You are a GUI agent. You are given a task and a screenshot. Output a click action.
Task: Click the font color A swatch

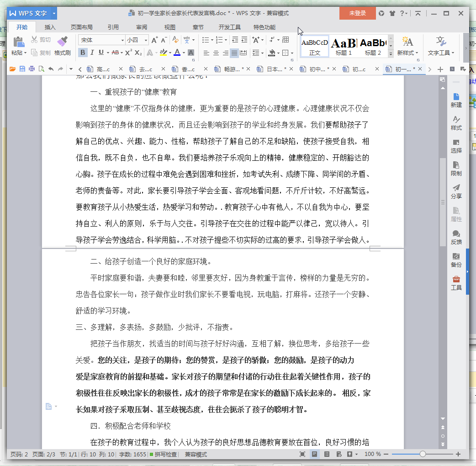click(177, 53)
